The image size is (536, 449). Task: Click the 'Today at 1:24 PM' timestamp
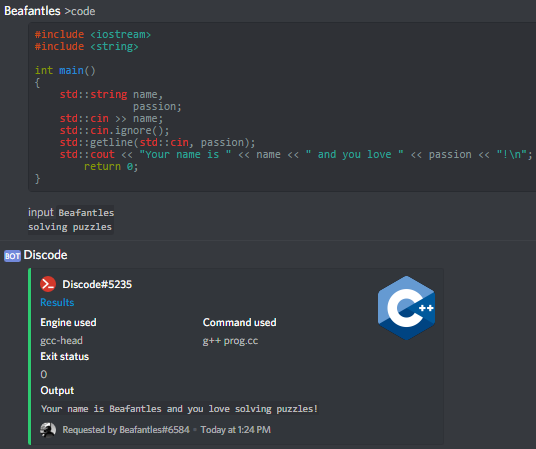(x=236, y=430)
